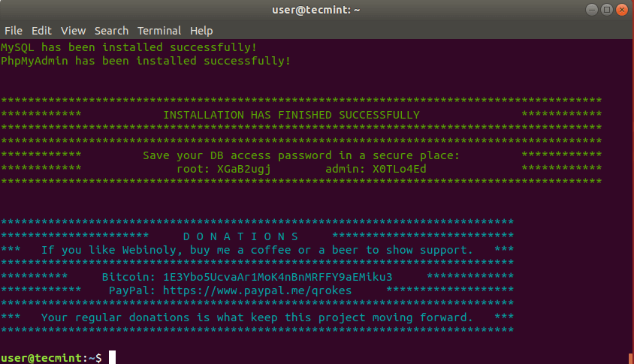Open the Terminal menu
This screenshot has width=634, height=364.
158,31
